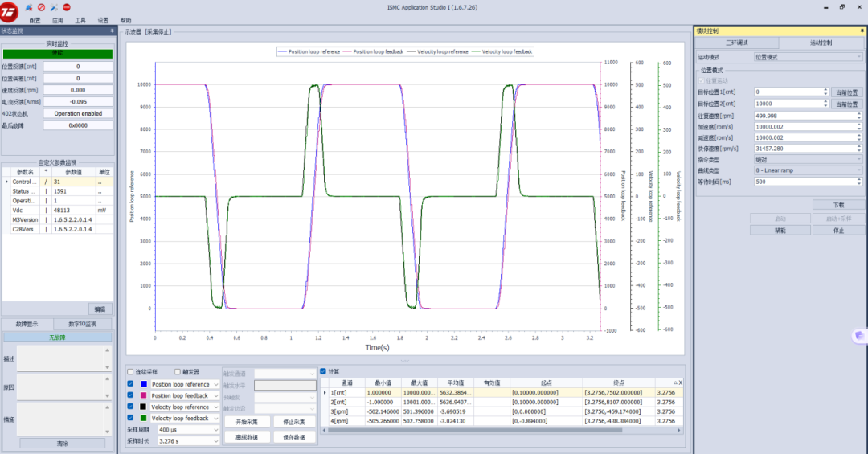Screen dimensions: 868x454
Task: Click the 快停速度 stepper arrows
Action: (859, 149)
